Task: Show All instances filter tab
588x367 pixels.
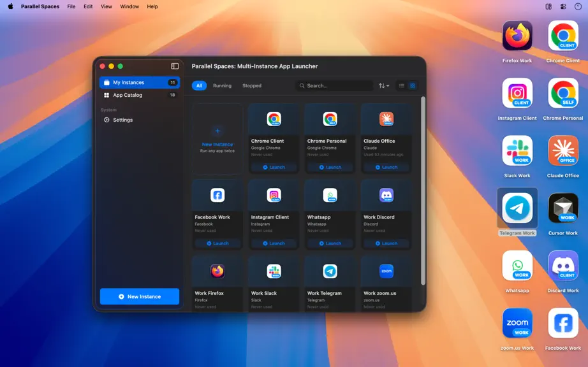Action: pos(199,86)
